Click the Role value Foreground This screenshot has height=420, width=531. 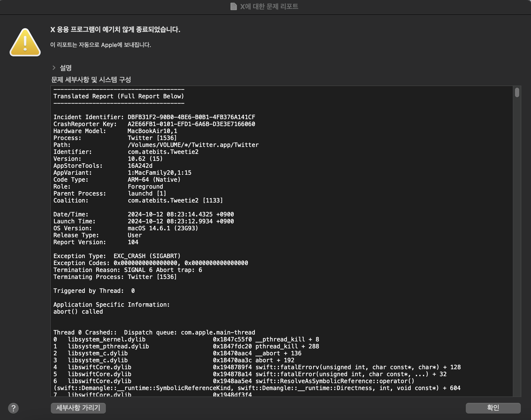pyautogui.click(x=145, y=186)
